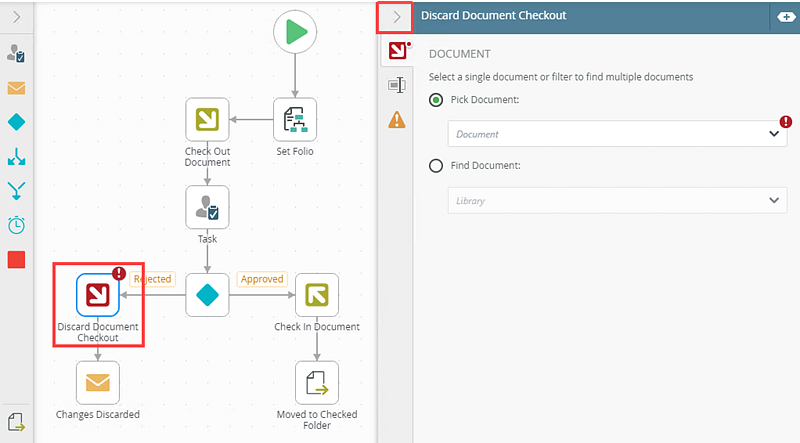Select the Set Folio step icon
Screen dimensions: 800x443
pyautogui.click(x=295, y=119)
